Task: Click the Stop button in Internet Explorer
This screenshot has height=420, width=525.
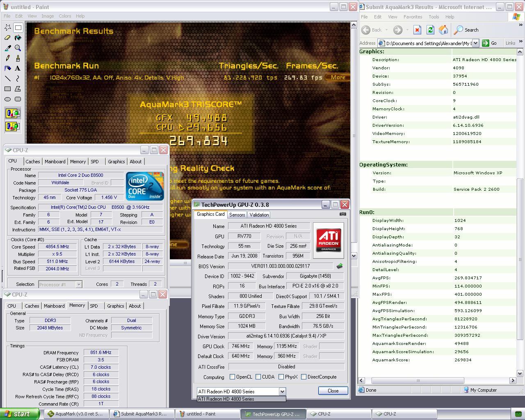Action: 417,30
